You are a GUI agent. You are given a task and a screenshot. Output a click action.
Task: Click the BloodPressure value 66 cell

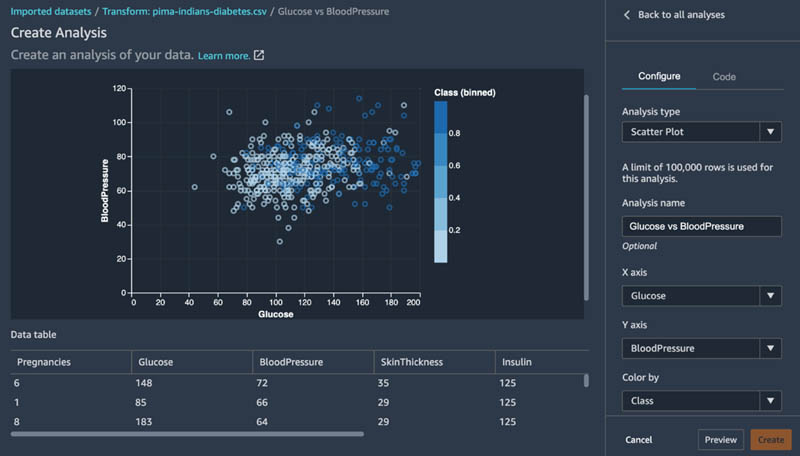pos(262,402)
